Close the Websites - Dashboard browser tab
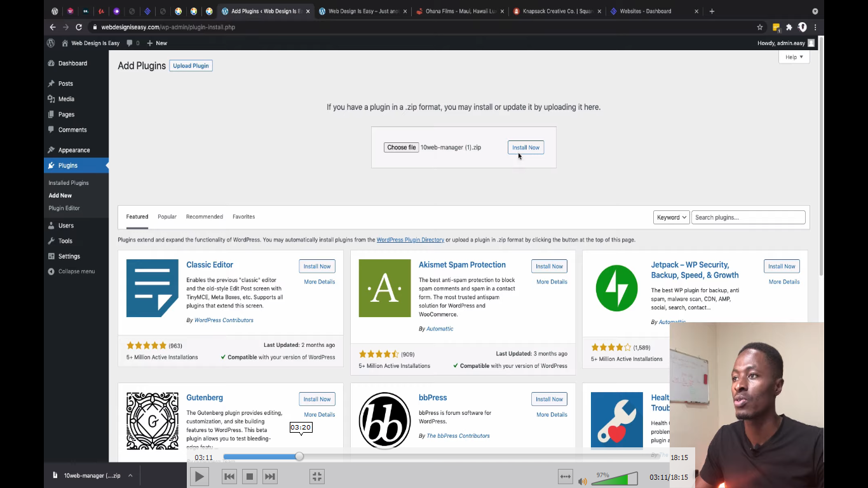Viewport: 868px width, 488px height. (x=696, y=11)
